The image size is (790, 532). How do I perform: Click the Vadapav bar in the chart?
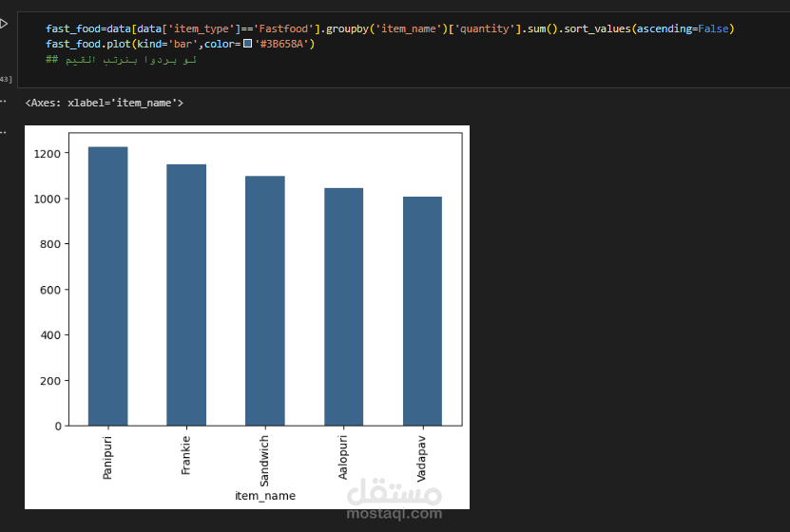click(x=422, y=311)
